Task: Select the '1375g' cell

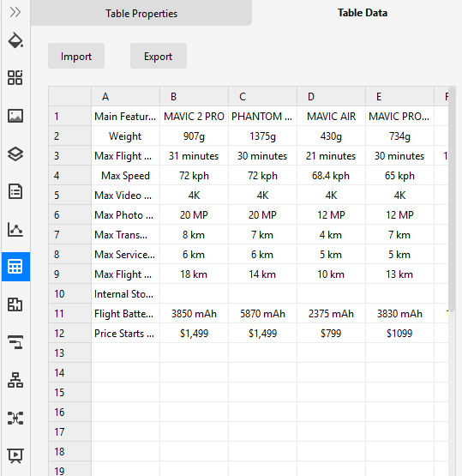Action: tap(262, 136)
